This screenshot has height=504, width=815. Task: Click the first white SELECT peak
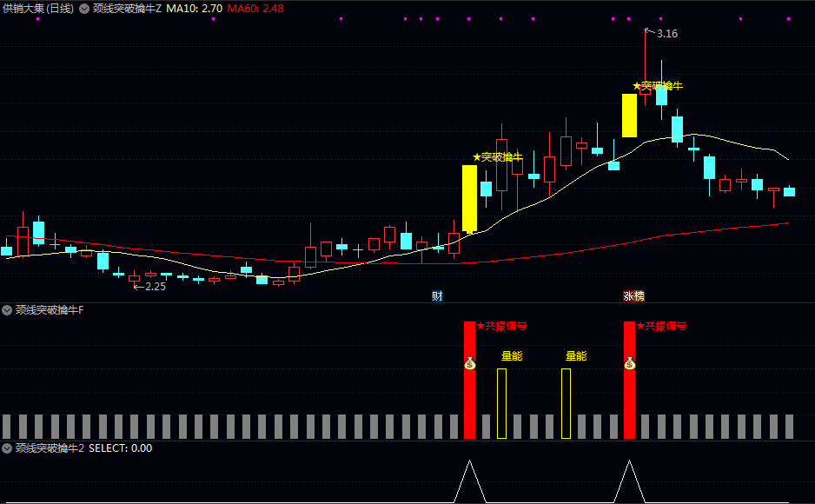coord(470,481)
